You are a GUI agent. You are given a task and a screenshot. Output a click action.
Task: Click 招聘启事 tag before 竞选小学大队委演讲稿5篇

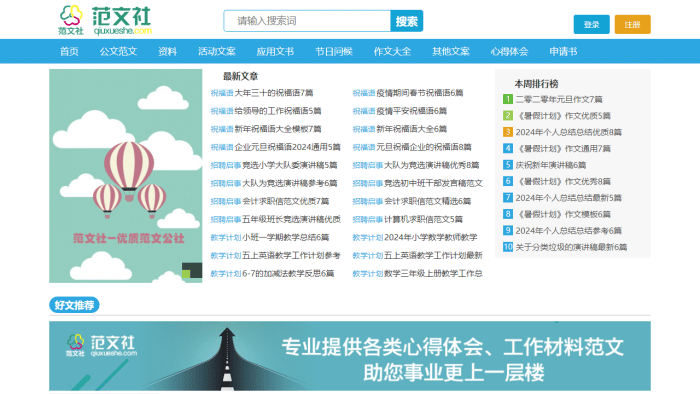[x=226, y=165]
